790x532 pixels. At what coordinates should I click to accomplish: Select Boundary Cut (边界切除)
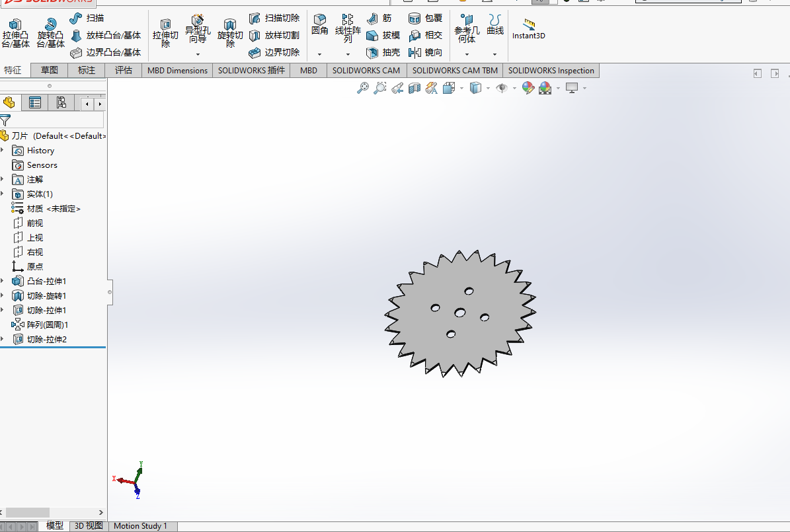click(274, 52)
